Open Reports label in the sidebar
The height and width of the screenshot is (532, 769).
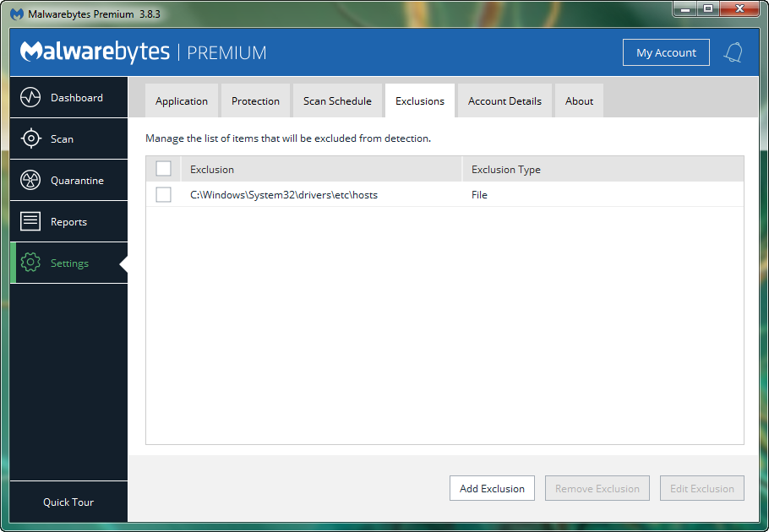pyautogui.click(x=68, y=222)
